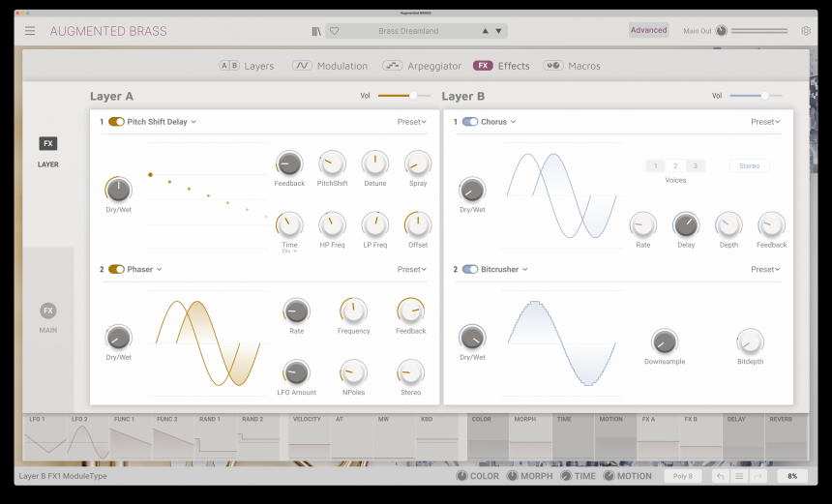Image resolution: width=832 pixels, height=504 pixels.
Task: Click the Phaser waveform display
Action: [x=207, y=343]
